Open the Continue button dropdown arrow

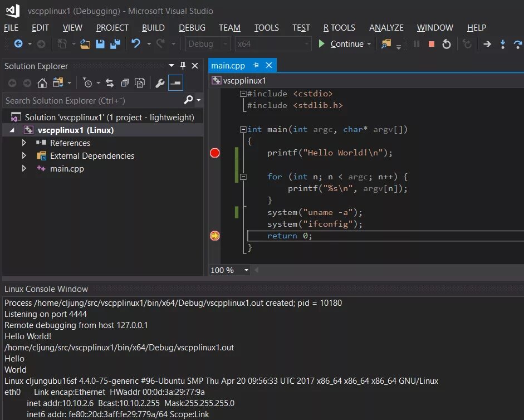(x=369, y=44)
